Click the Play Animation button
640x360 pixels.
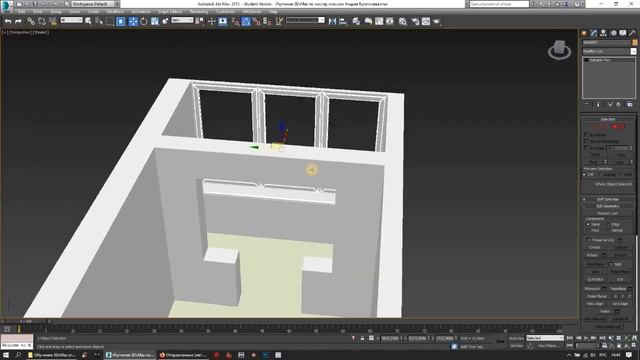586,338
